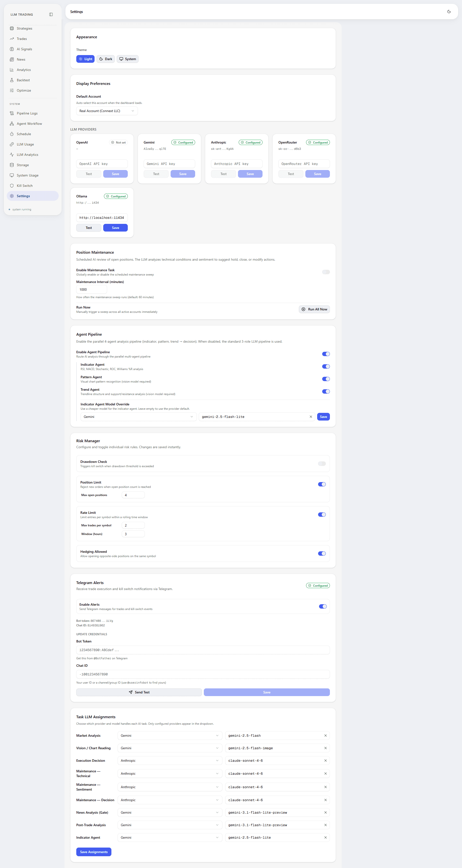
Task: Toggle the Rate Limit switch
Action: (322, 515)
